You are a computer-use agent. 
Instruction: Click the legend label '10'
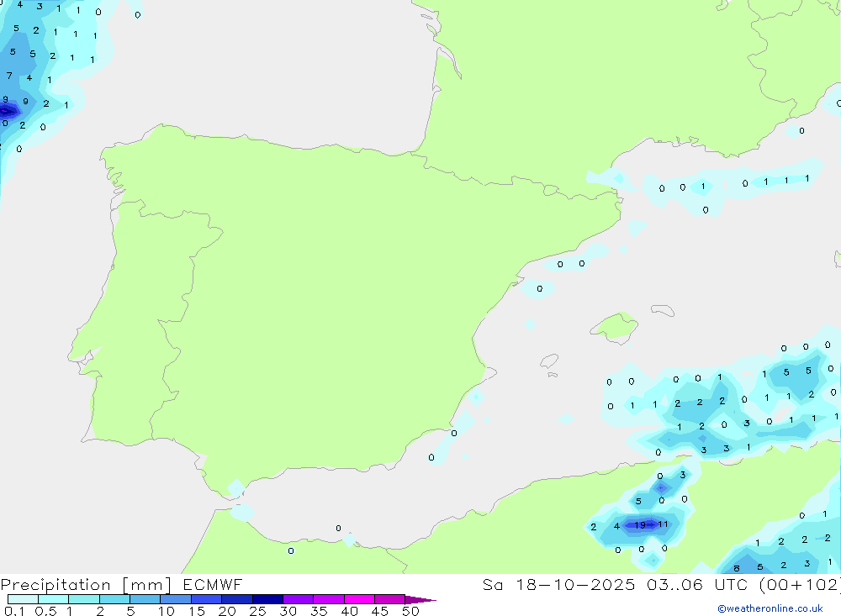(167, 611)
